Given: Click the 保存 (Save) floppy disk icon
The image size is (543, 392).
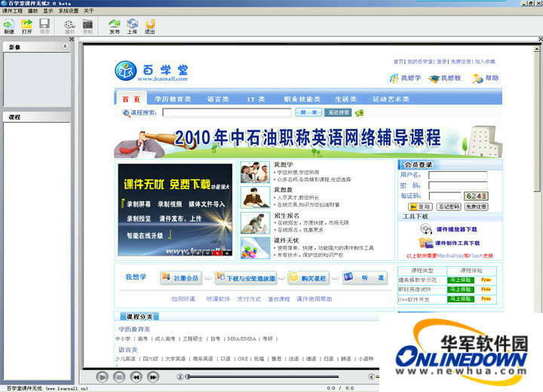Looking at the screenshot, I should [44, 26].
